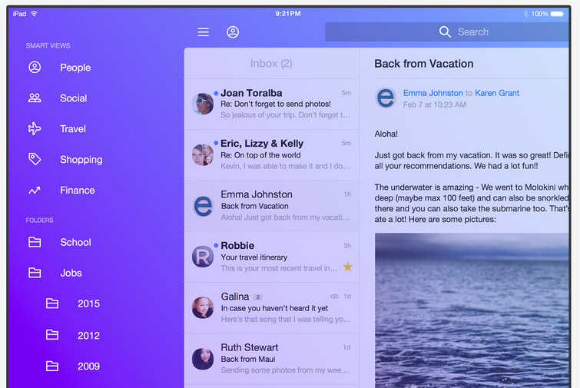Toggle the star on Robbie's email
This screenshot has height=388, width=580.
click(x=348, y=267)
